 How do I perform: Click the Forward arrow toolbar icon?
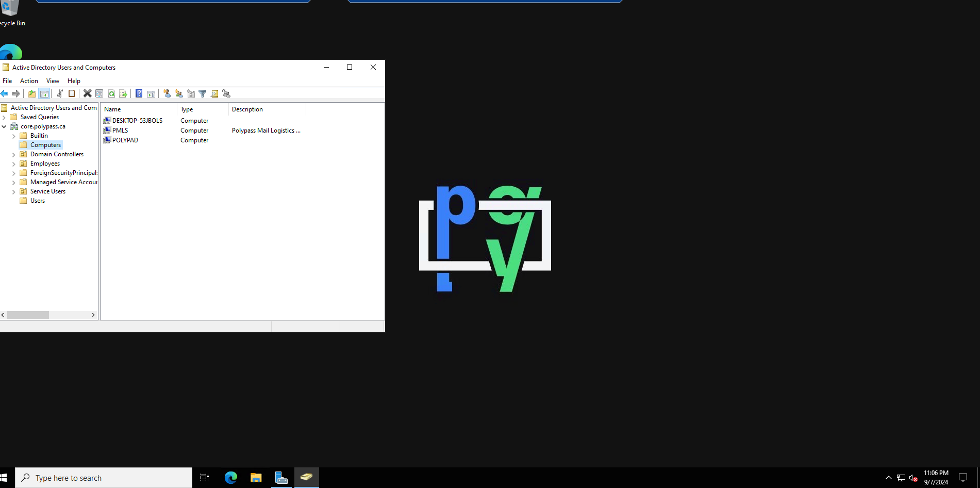pos(16,93)
